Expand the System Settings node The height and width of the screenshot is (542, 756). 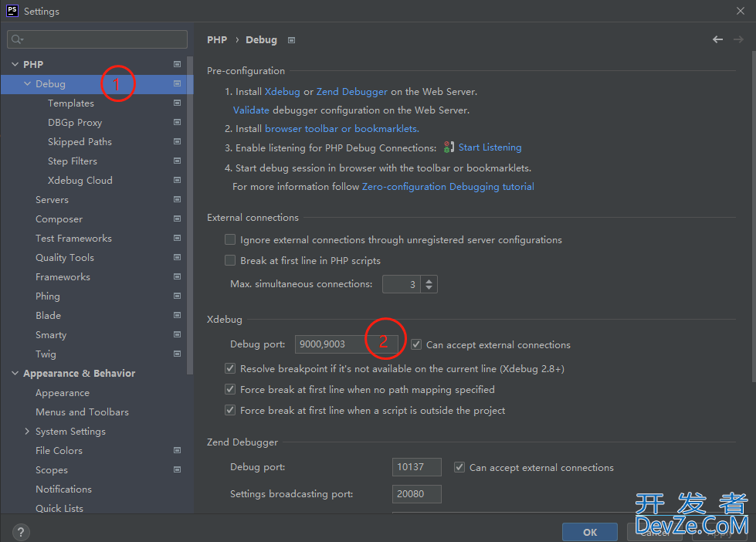(27, 431)
